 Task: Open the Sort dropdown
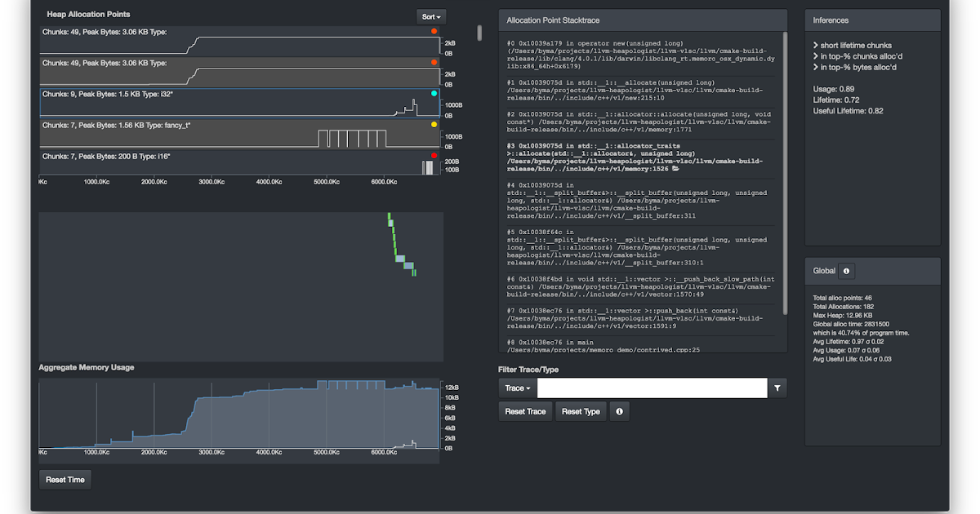click(x=431, y=16)
